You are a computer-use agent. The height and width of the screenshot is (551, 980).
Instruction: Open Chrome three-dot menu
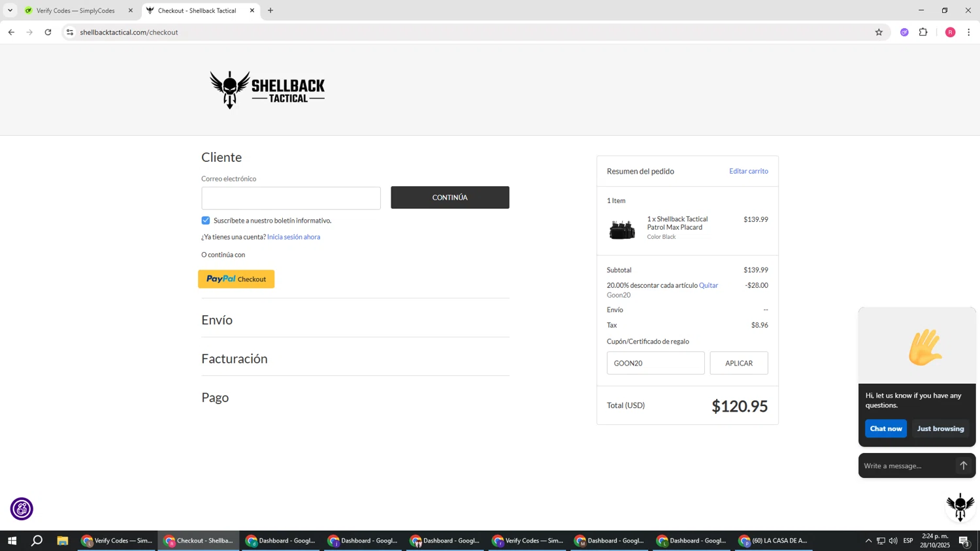(x=968, y=32)
